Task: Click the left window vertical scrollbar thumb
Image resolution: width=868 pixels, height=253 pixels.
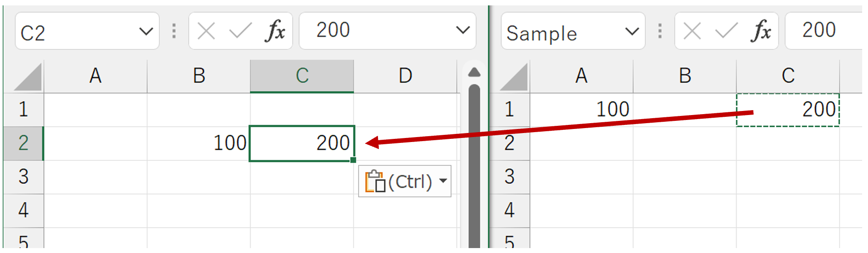Action: coord(474,166)
